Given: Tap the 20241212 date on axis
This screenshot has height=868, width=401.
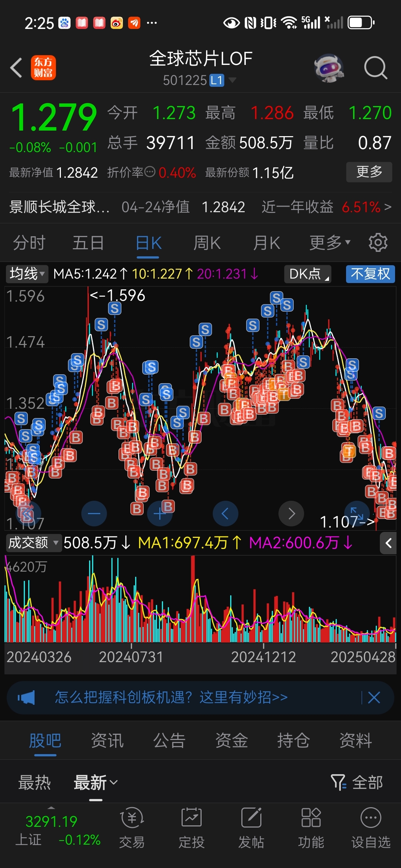Looking at the screenshot, I should coord(263,657).
